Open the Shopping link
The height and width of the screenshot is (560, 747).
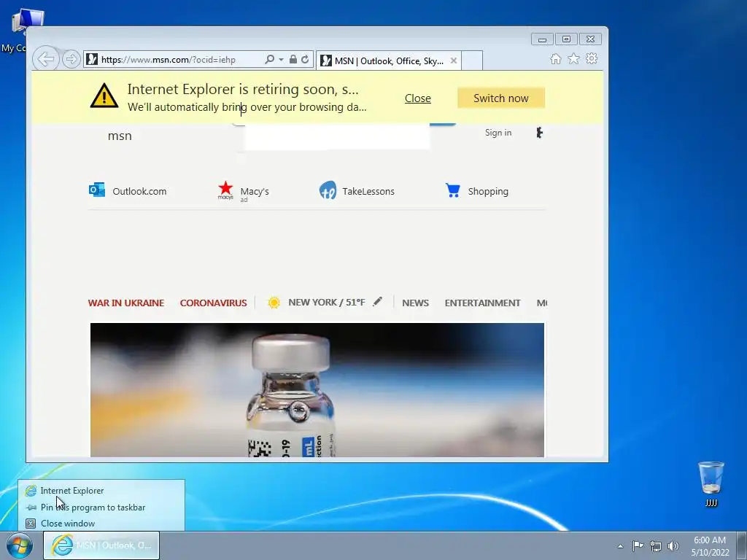[488, 192]
